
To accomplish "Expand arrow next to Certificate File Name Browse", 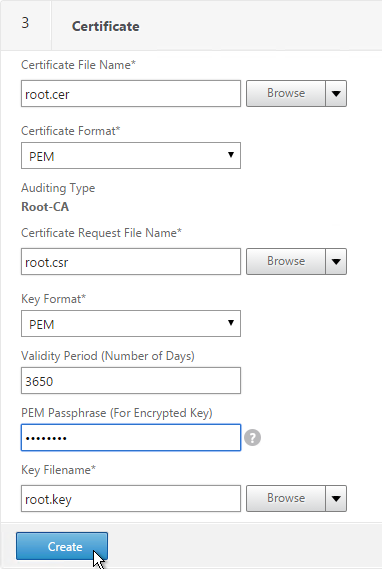I will (x=336, y=94).
